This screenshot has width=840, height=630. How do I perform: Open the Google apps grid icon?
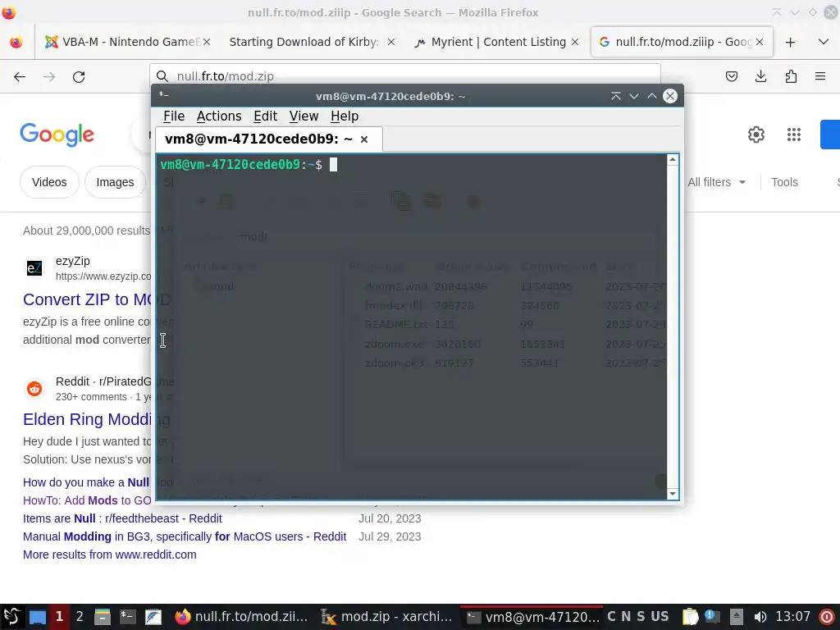click(794, 135)
